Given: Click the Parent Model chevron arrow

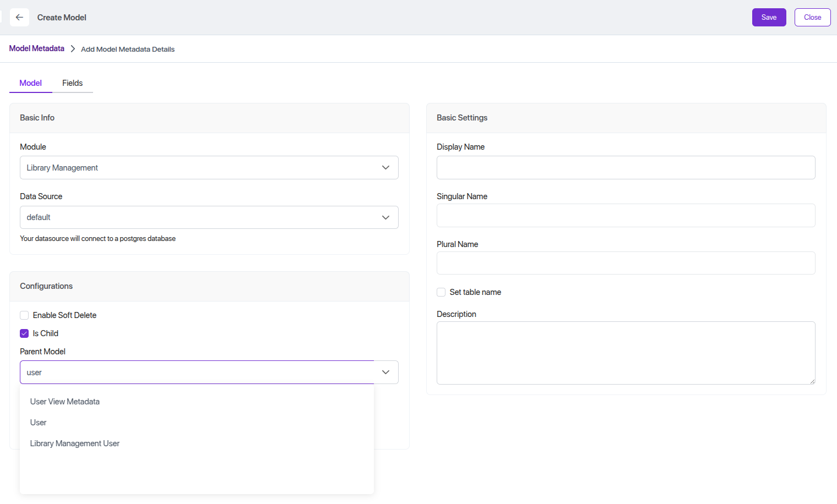Looking at the screenshot, I should click(x=385, y=372).
